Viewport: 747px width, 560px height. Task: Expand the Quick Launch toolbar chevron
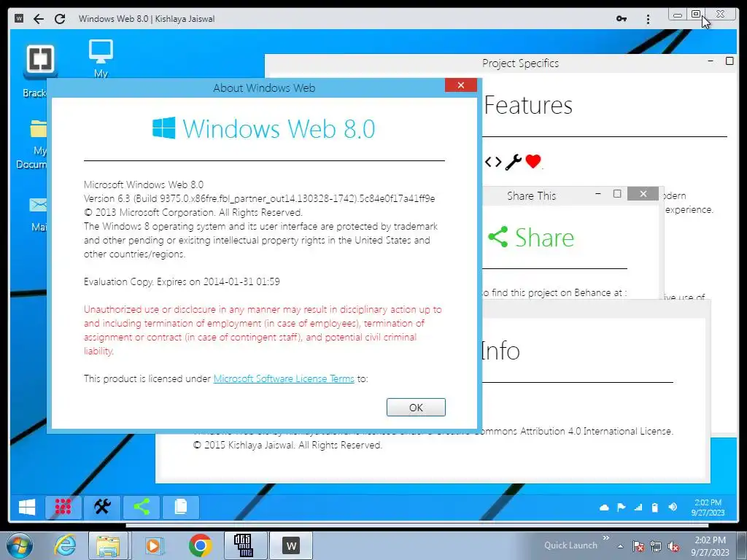point(606,537)
